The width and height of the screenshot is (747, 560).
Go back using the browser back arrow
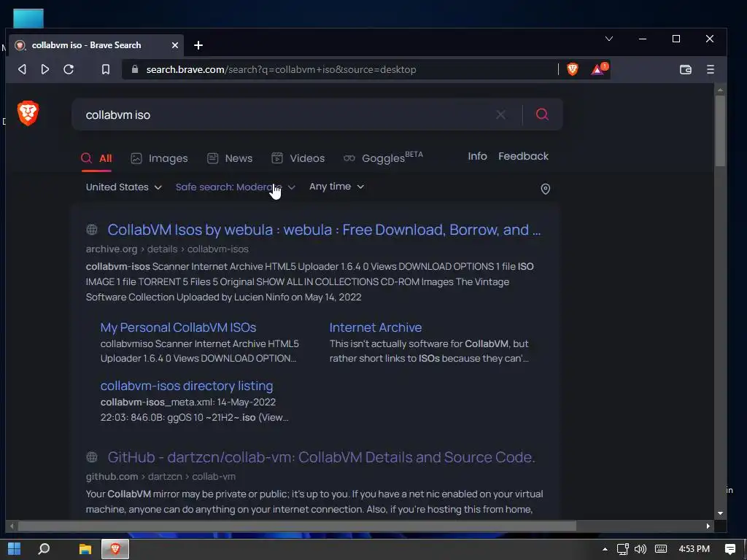click(22, 69)
